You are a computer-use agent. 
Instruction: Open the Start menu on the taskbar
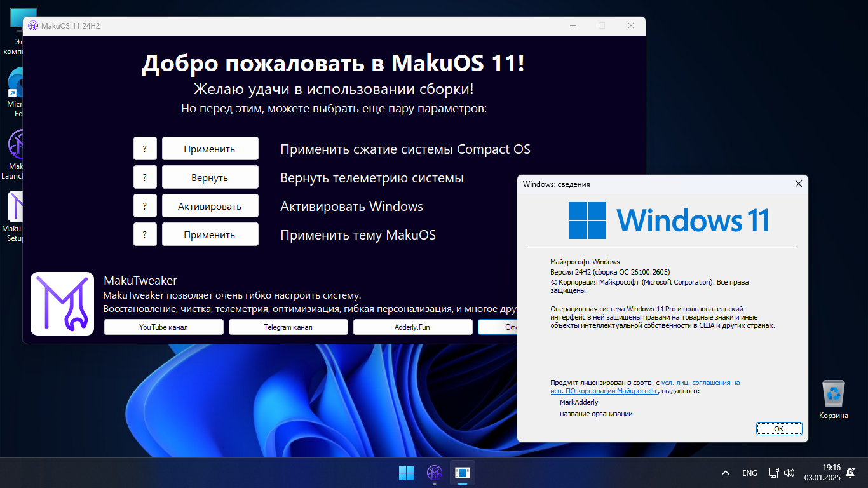click(x=406, y=473)
